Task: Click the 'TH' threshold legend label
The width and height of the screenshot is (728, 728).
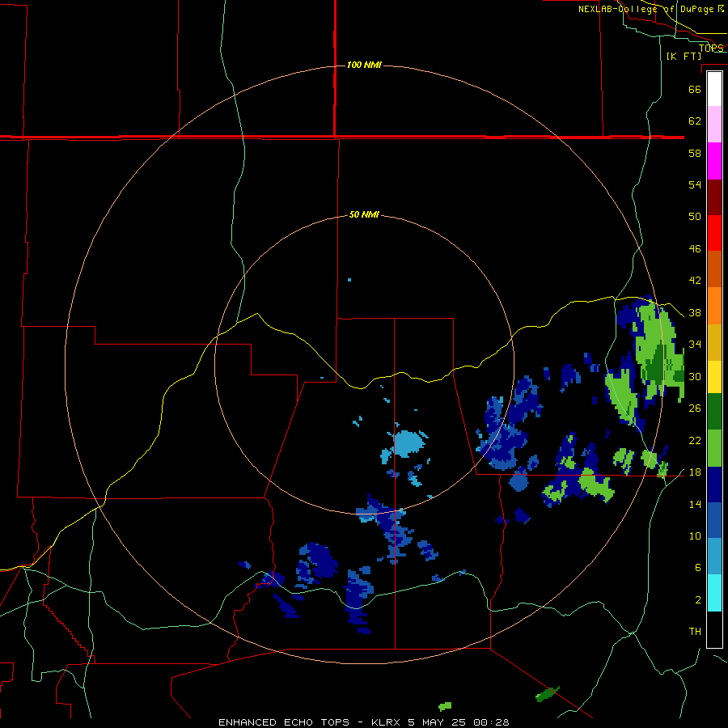Action: [695, 632]
